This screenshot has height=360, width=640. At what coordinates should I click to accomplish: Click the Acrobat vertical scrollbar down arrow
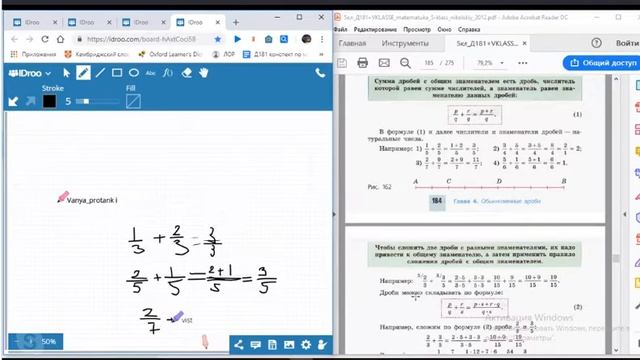(616, 350)
